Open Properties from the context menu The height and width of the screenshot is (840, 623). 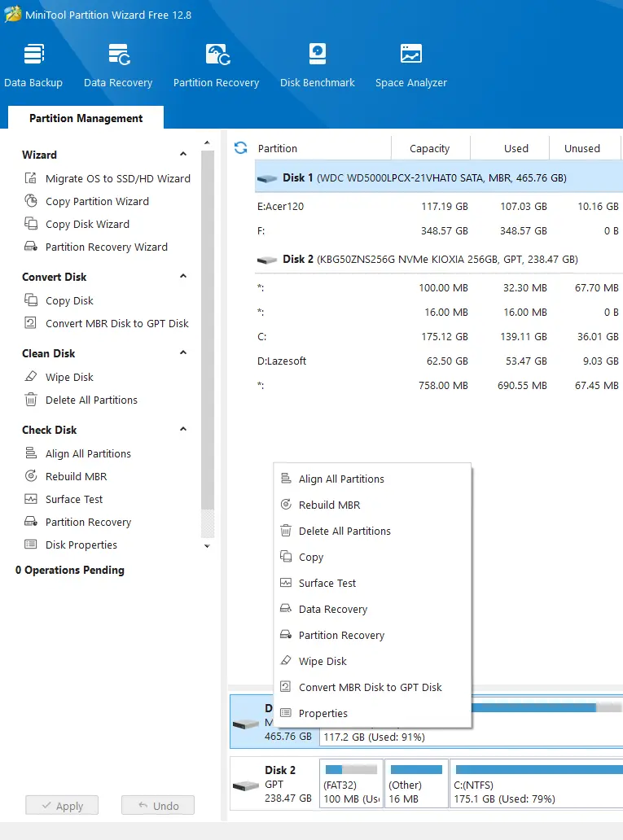(373, 714)
